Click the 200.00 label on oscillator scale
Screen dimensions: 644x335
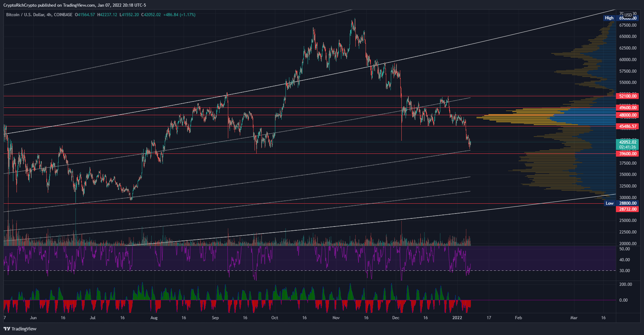click(626, 284)
